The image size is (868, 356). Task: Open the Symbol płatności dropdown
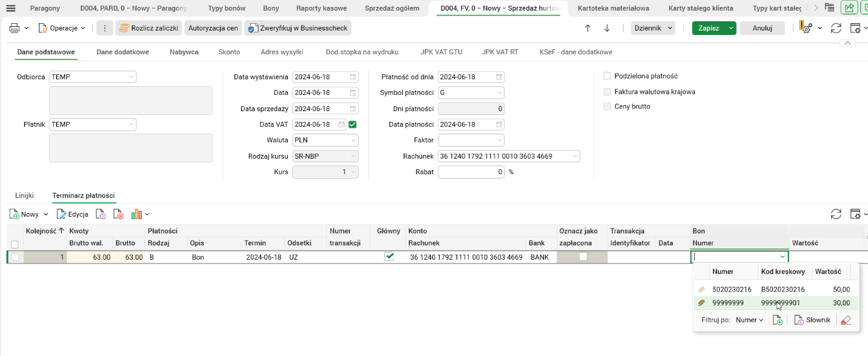tap(499, 92)
